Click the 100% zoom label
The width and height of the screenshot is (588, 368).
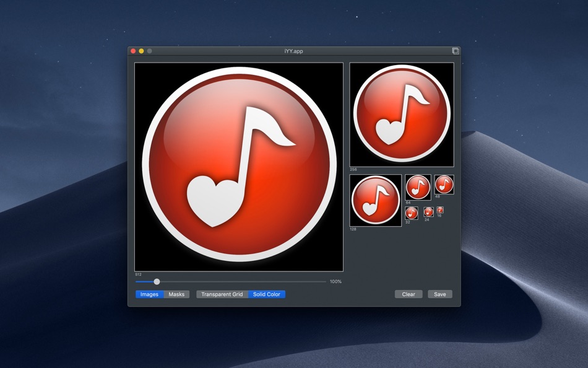pos(335,281)
